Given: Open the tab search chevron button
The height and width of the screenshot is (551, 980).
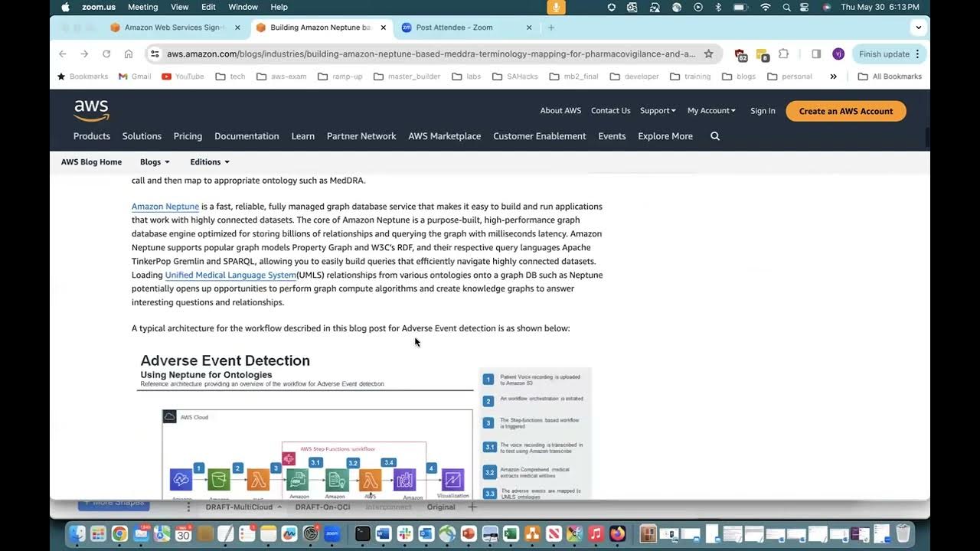Looking at the screenshot, I should pos(918,28).
